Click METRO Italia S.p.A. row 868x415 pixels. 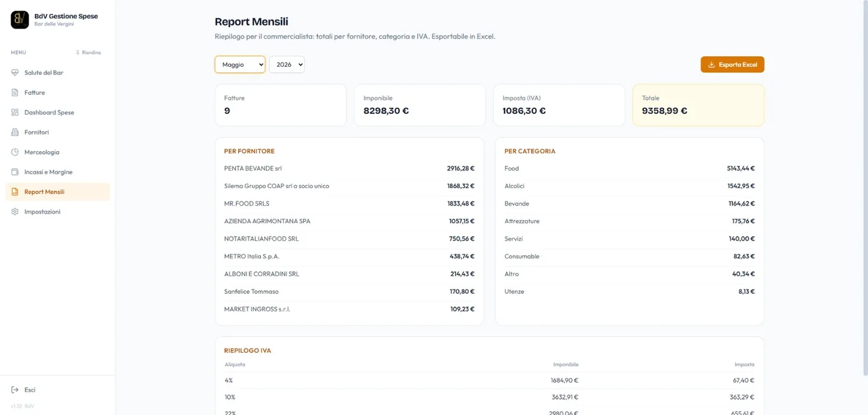point(349,256)
